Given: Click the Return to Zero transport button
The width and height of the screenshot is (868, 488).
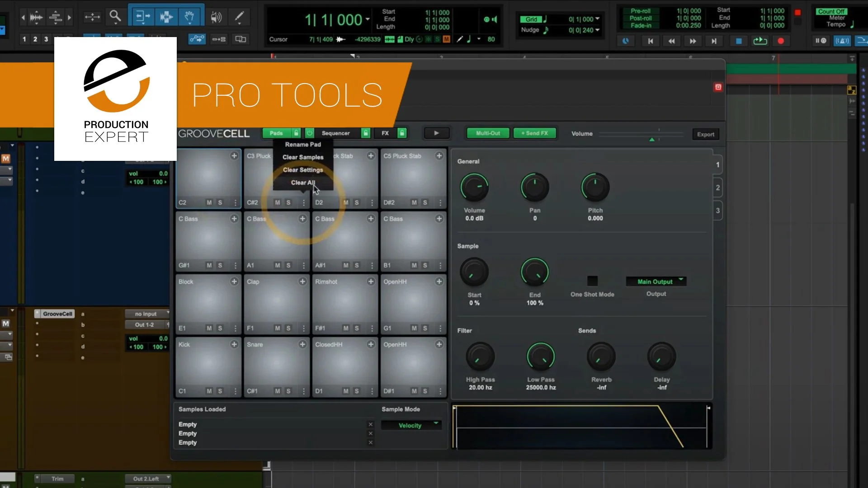Looking at the screenshot, I should [651, 41].
